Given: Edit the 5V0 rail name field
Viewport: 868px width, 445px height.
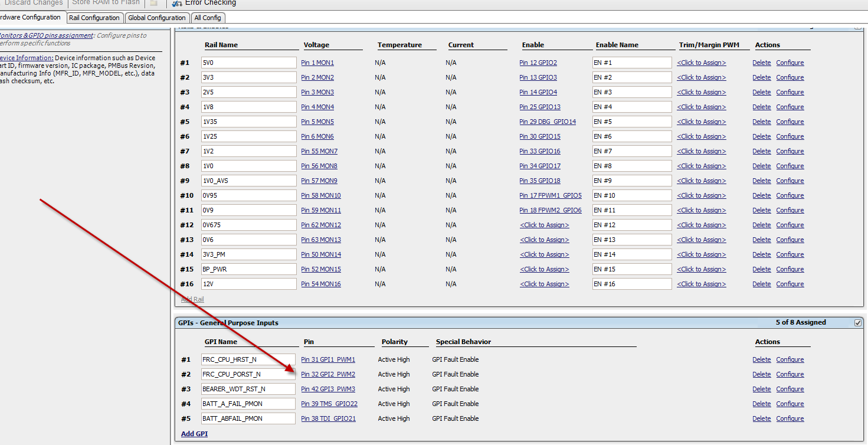Looking at the screenshot, I should point(249,63).
